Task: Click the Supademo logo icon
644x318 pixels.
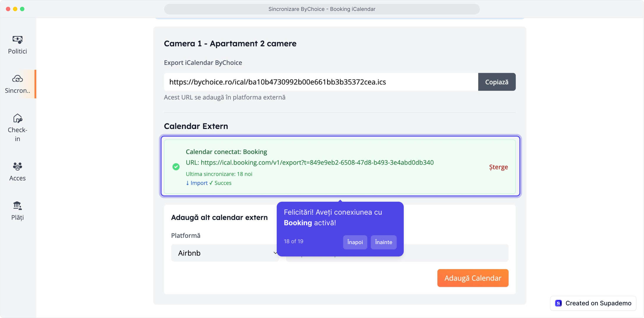Action: click(558, 303)
